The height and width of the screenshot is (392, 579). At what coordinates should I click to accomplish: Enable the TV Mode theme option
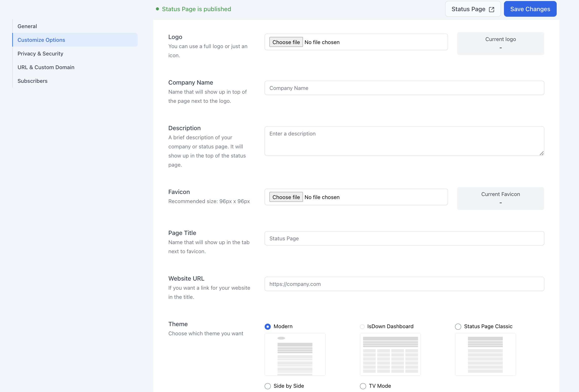(x=363, y=386)
